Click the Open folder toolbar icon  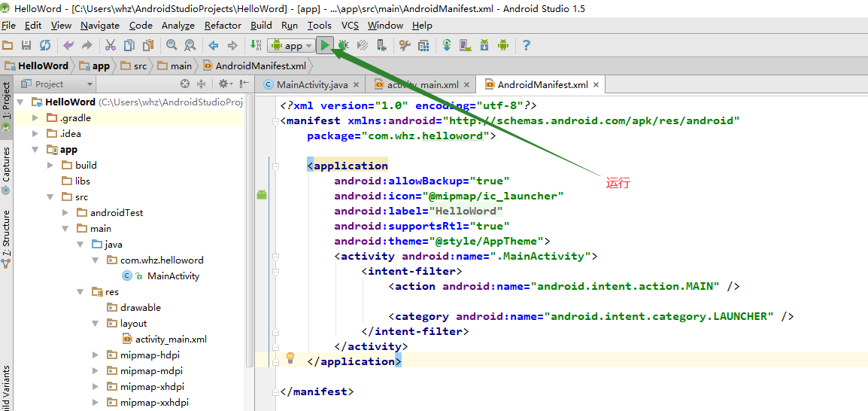click(8, 45)
